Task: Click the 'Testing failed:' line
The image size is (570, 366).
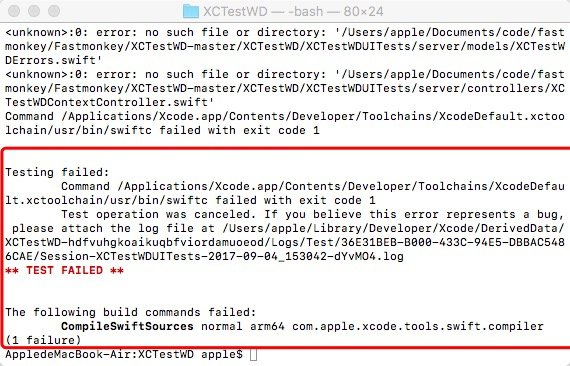Action: coord(57,172)
